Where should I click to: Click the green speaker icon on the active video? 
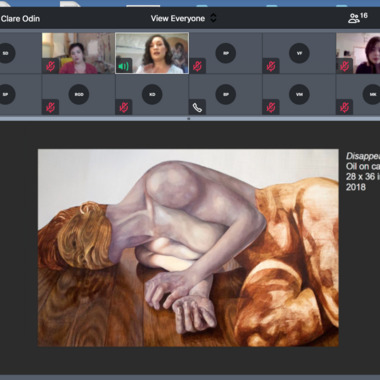click(x=124, y=66)
